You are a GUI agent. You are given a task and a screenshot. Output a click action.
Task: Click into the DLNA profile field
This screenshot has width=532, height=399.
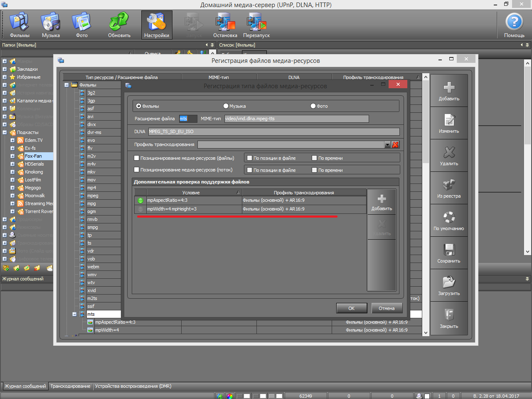pos(273,131)
